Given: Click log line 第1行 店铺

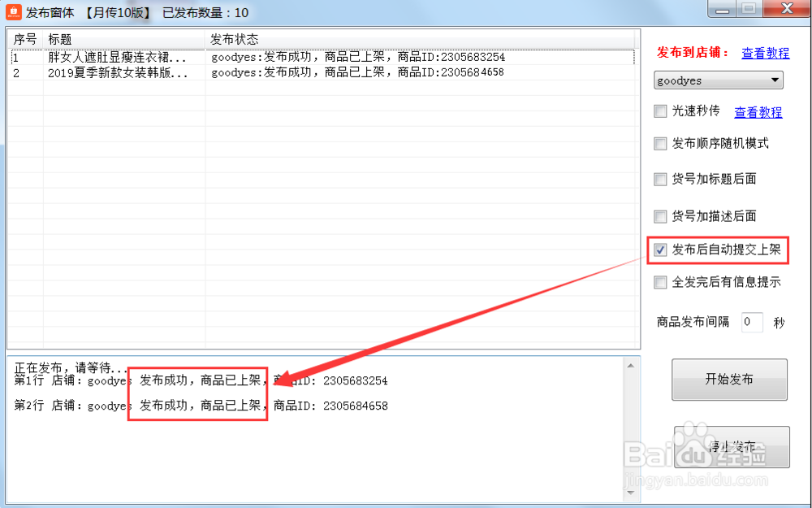Looking at the screenshot, I should click(x=201, y=380).
